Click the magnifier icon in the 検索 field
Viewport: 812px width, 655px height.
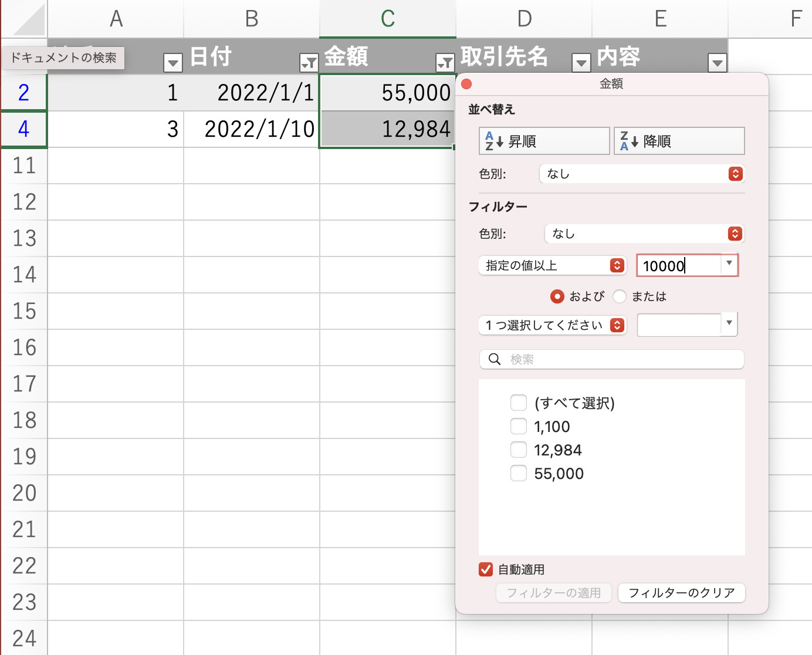[x=495, y=359]
